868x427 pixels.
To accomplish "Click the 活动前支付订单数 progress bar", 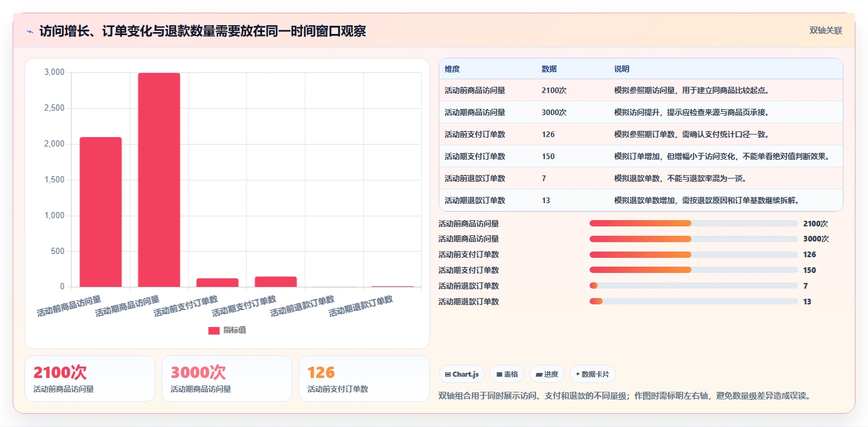I will (x=694, y=255).
